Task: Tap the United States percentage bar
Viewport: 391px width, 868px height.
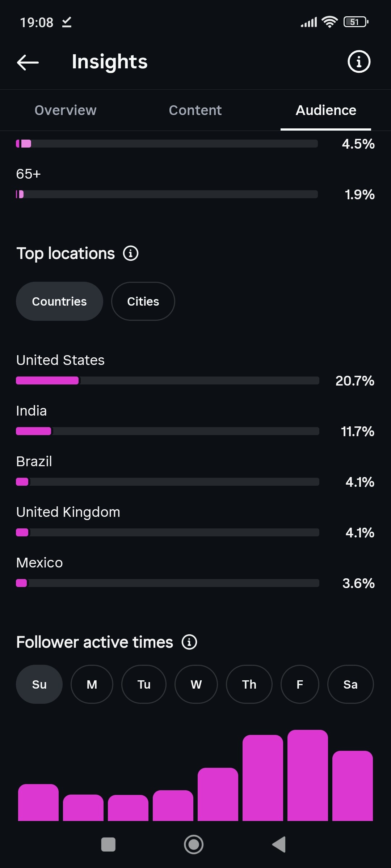Action: tap(168, 380)
